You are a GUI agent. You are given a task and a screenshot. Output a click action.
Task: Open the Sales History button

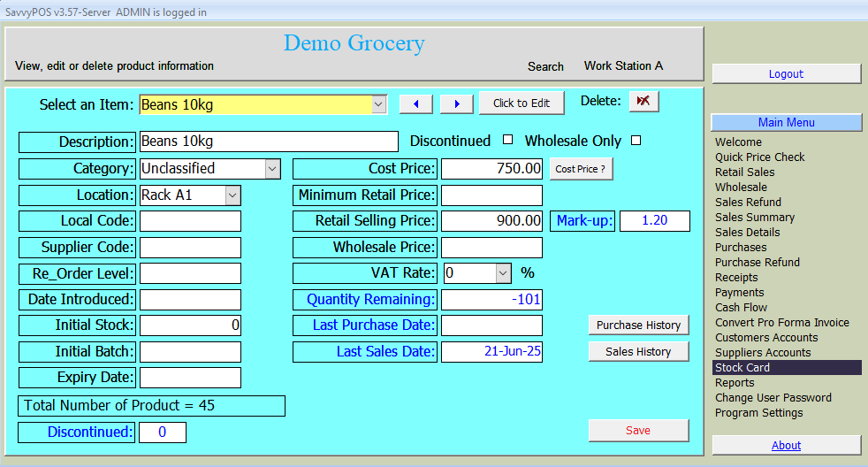click(638, 352)
